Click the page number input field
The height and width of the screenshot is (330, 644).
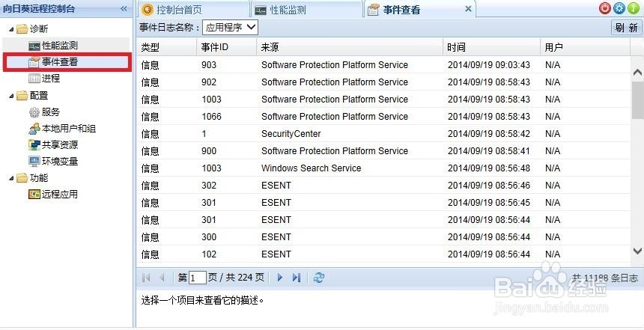[x=198, y=278]
